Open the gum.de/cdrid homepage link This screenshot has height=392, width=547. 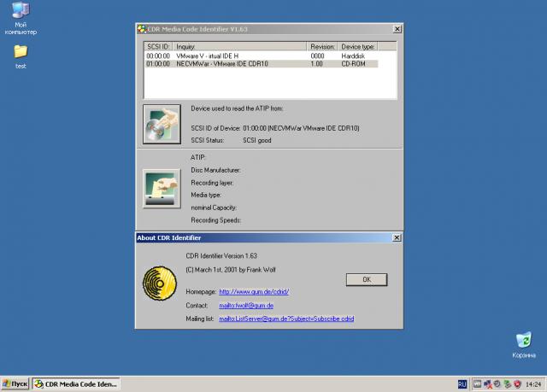[255, 291]
